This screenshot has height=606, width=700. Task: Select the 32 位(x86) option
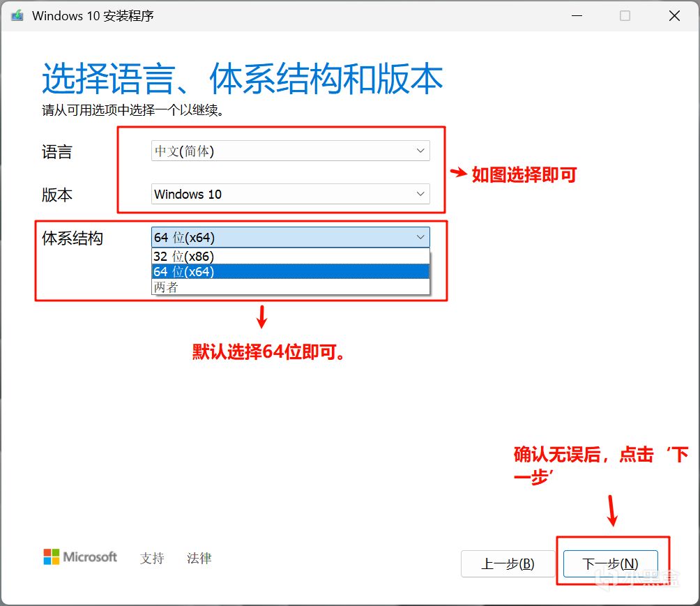tap(291, 257)
